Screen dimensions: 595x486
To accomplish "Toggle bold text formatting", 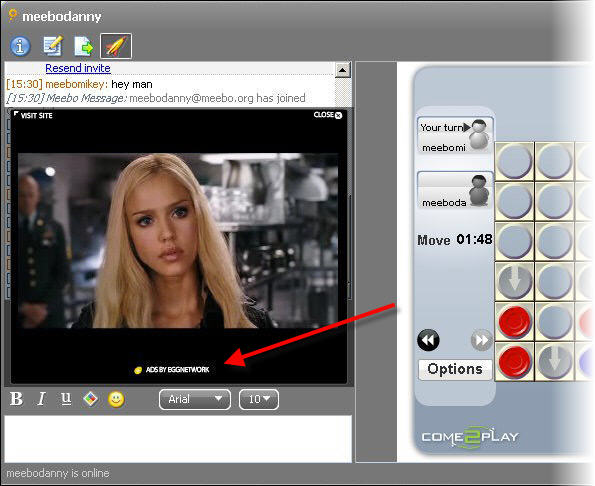I will pos(16,399).
